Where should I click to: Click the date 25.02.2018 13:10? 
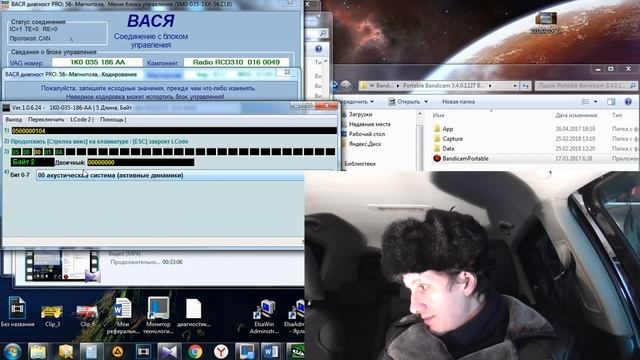[x=575, y=139]
